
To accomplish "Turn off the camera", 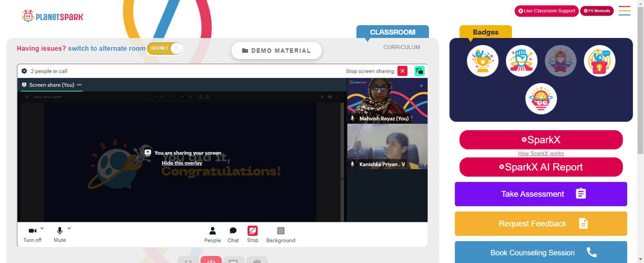I will pyautogui.click(x=32, y=235).
